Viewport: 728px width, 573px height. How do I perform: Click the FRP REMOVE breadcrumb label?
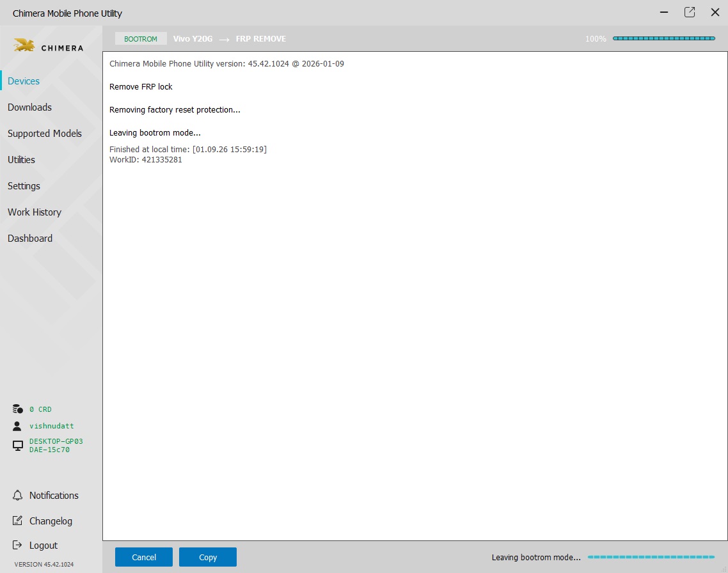(x=261, y=39)
